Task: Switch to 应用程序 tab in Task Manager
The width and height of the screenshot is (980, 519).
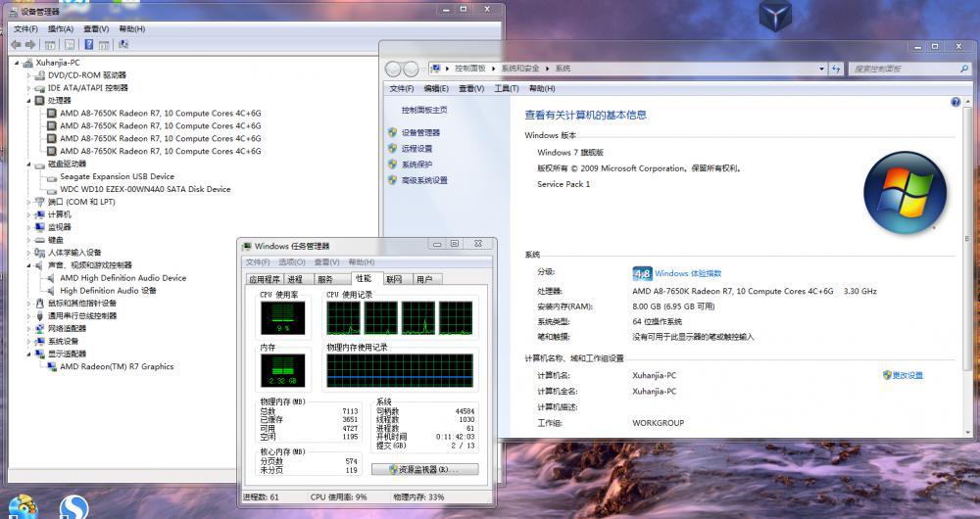Action: (265, 279)
